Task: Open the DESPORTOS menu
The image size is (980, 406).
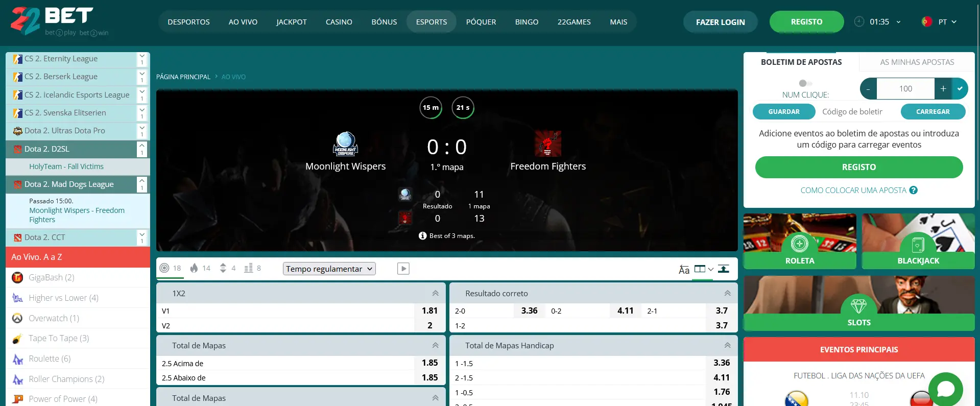Action: [x=188, y=22]
